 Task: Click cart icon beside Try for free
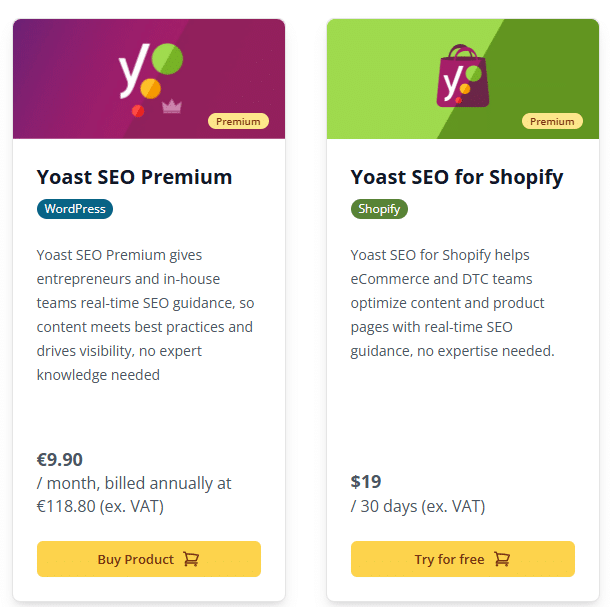tap(503, 559)
